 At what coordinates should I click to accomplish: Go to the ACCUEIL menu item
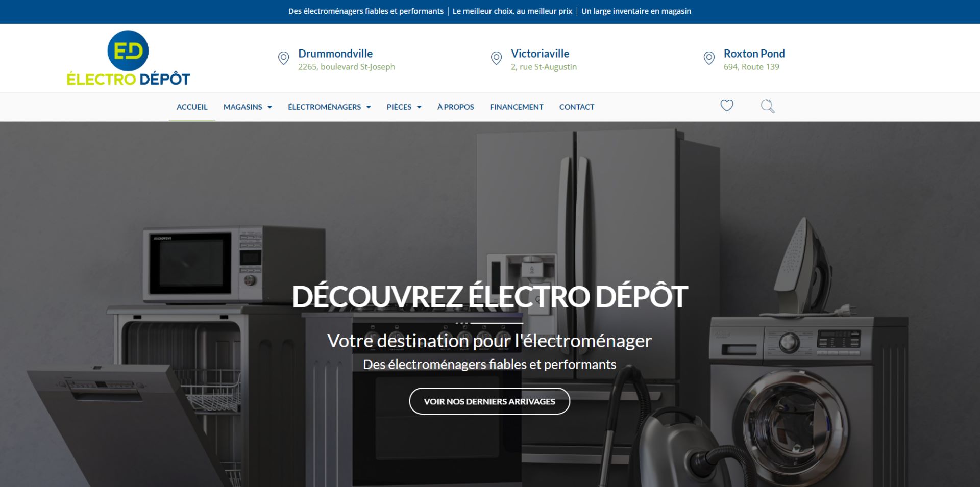(x=192, y=107)
